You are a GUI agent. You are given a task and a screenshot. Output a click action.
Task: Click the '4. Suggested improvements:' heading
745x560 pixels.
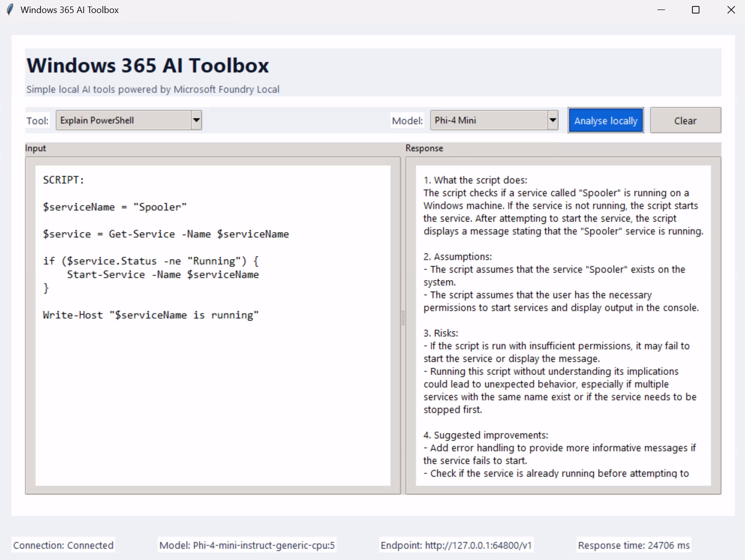tap(486, 435)
